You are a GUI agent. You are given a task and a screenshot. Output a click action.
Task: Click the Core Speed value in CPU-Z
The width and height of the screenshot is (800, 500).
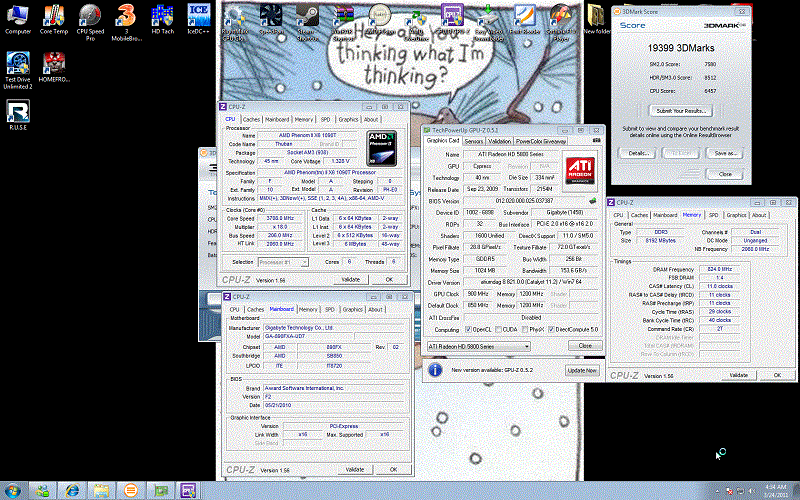coord(280,218)
